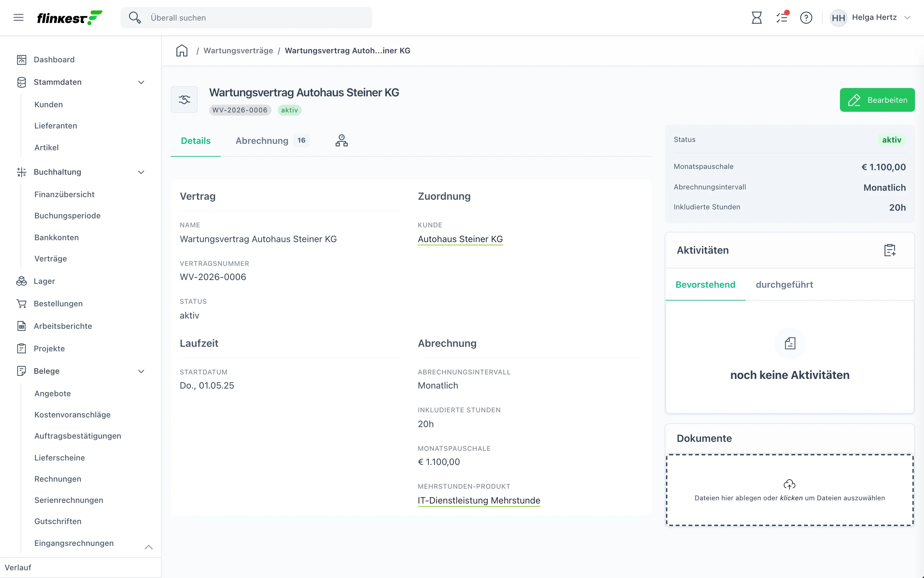Click the Dashboard sidebar icon

point(22,60)
